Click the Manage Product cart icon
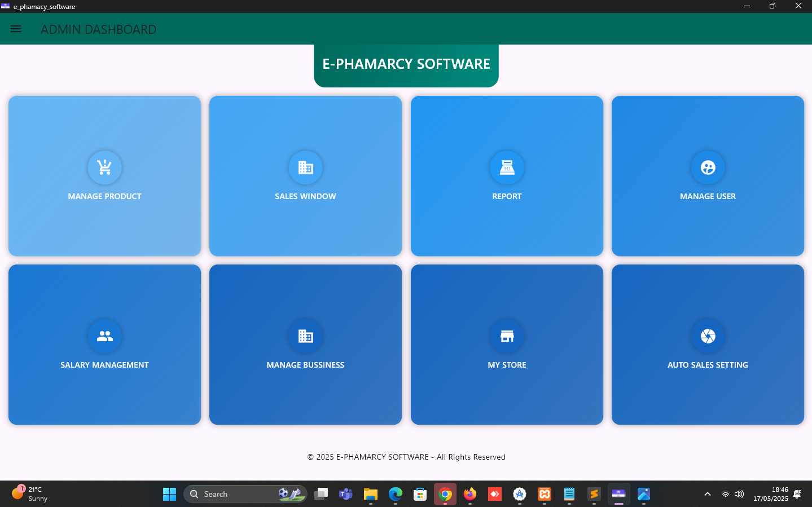The height and width of the screenshot is (507, 812). click(x=104, y=167)
